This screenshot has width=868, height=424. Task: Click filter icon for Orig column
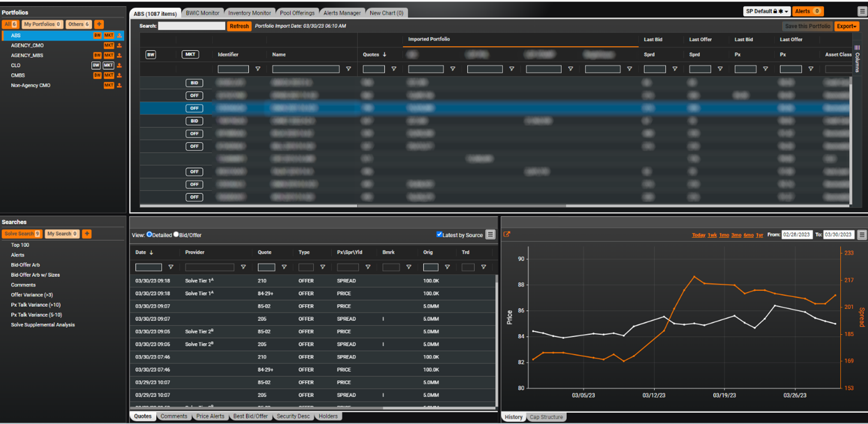(x=448, y=267)
